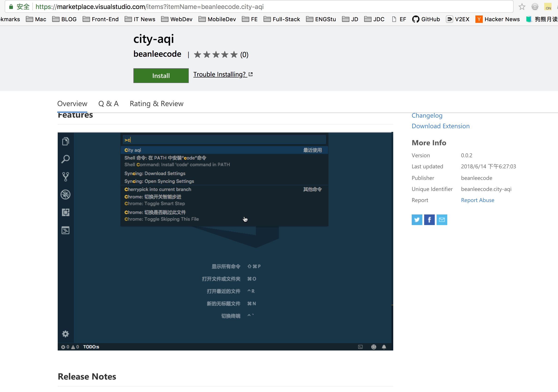Open the FE bookmarks folder

[250, 19]
